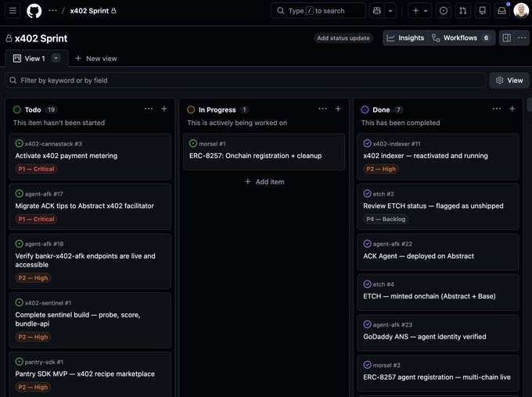Add item to Done column via plus
This screenshot has height=397, width=532.
click(512, 109)
